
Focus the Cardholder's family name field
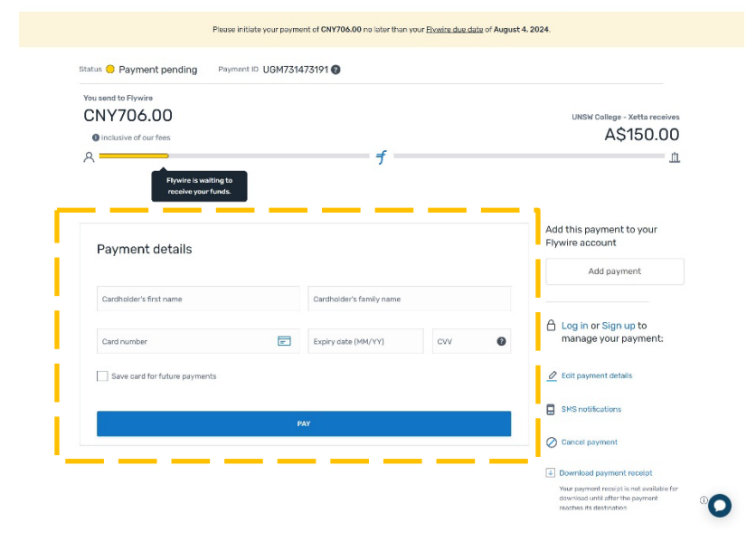click(x=409, y=299)
